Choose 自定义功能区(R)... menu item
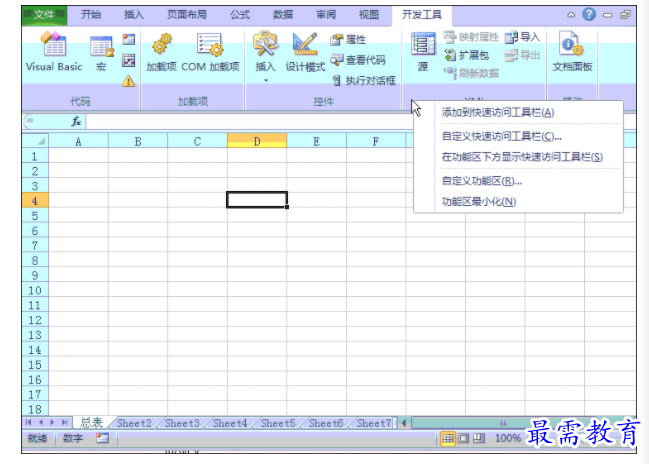Image resolution: width=649 pixels, height=464 pixels. click(x=518, y=181)
